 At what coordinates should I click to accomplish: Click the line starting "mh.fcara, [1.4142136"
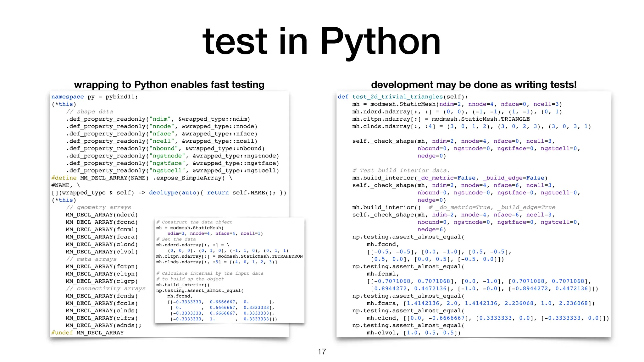481,304
